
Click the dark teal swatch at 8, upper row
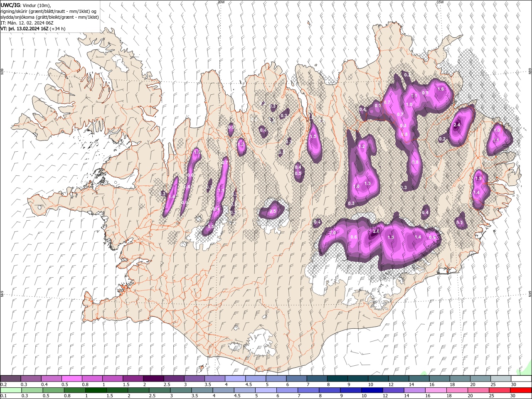[337, 379]
